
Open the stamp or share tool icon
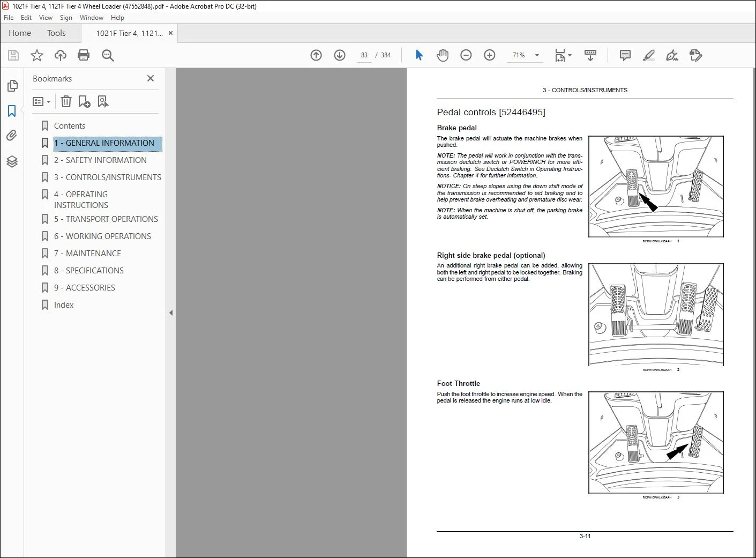point(696,55)
